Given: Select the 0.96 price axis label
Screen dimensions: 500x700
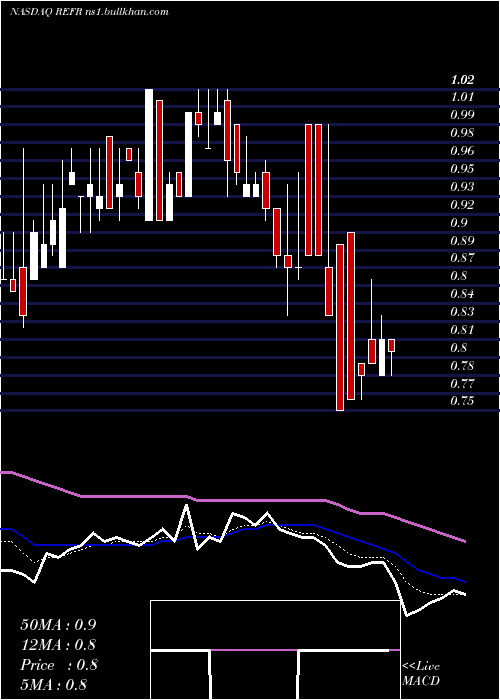Looking at the screenshot, I should click(462, 151).
